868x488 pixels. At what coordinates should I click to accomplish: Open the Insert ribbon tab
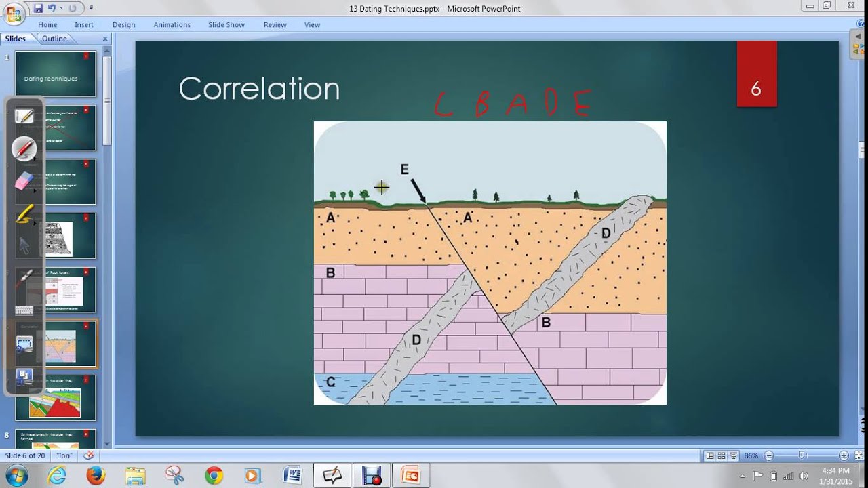point(84,24)
